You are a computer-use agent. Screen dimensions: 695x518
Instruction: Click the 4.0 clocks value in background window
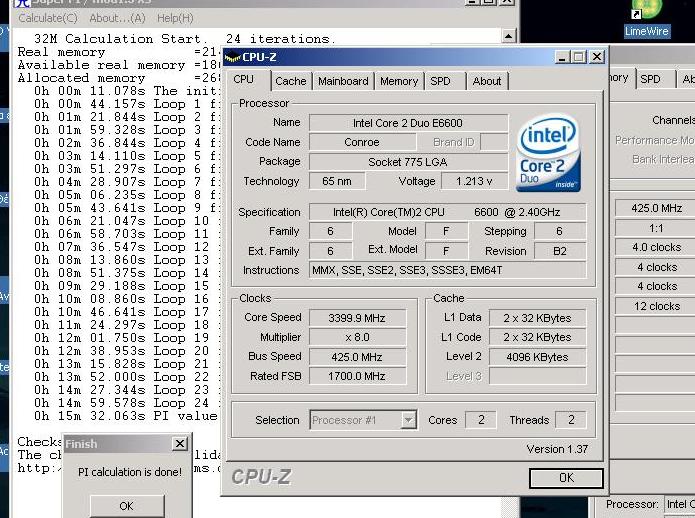point(656,247)
